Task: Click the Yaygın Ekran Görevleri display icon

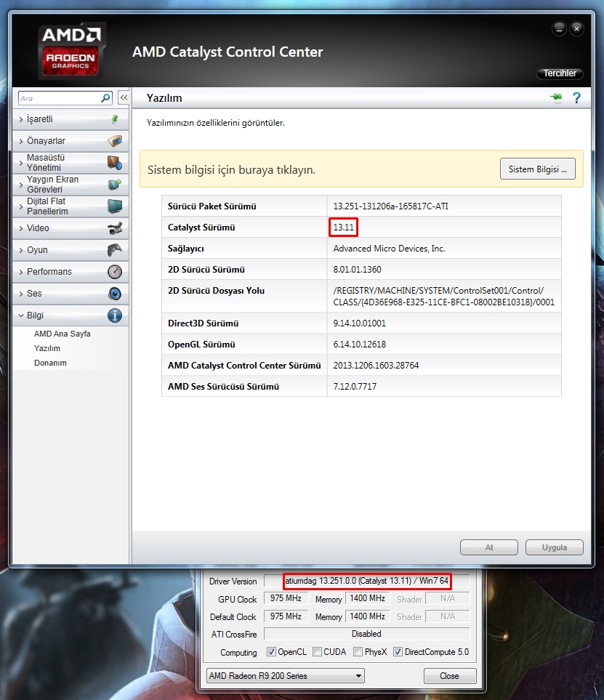Action: 115,184
